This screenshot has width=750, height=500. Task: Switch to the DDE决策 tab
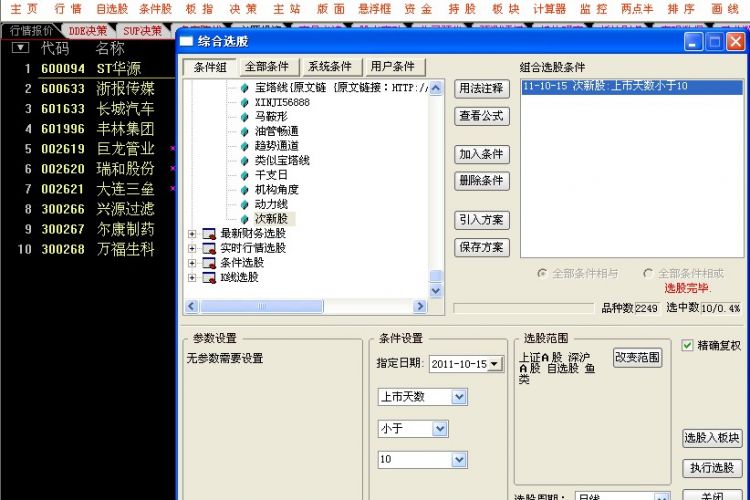pos(88,31)
